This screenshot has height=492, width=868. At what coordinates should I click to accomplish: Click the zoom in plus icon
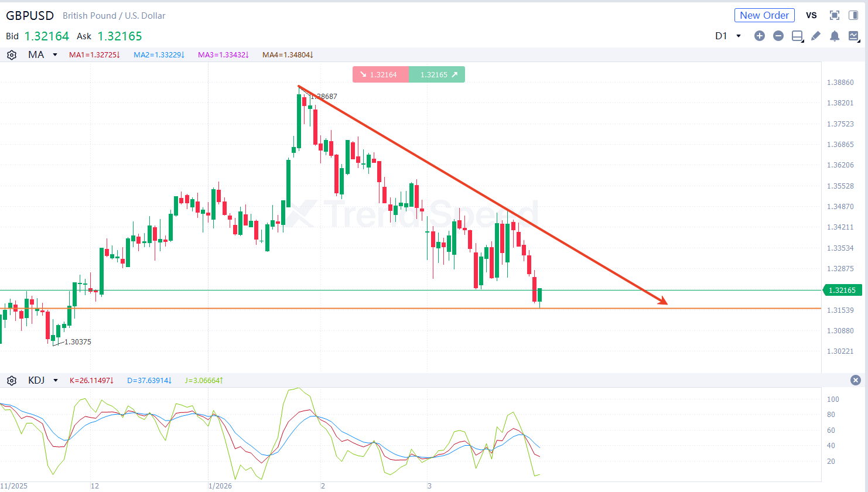[760, 36]
